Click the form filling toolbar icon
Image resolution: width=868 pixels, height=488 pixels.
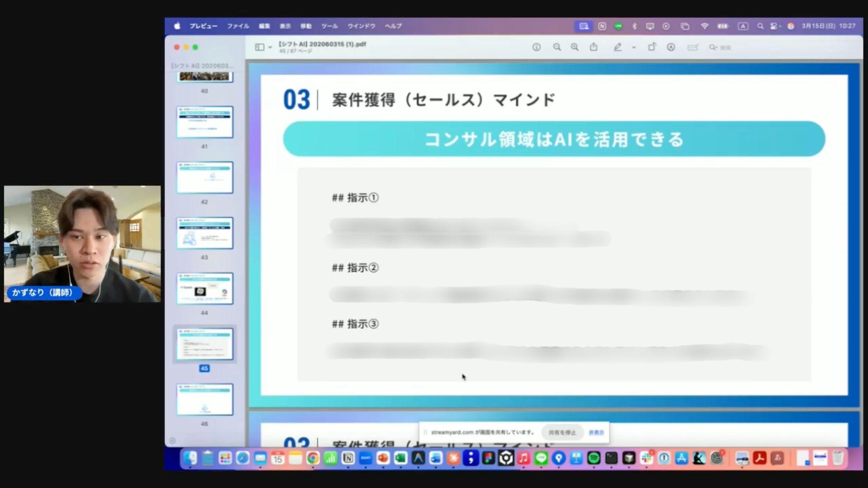[x=693, y=47]
